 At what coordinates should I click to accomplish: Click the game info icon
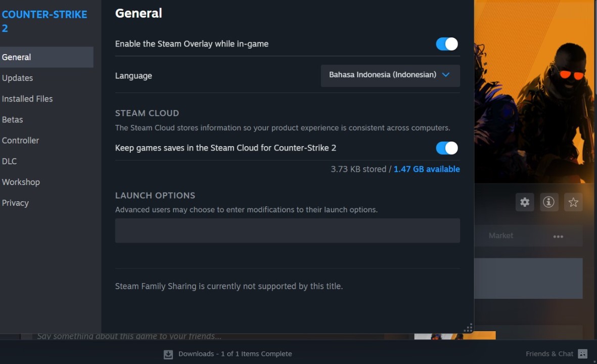coord(548,202)
